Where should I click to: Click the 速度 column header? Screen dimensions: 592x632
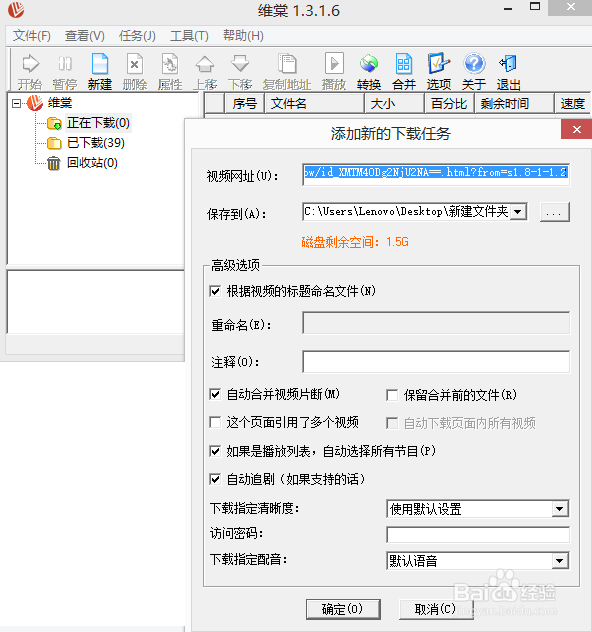(573, 104)
